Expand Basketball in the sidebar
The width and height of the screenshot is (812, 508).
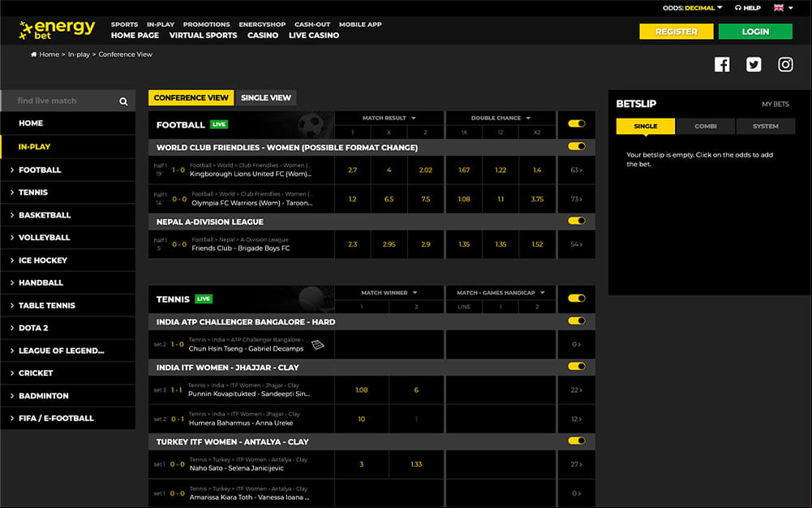point(68,215)
